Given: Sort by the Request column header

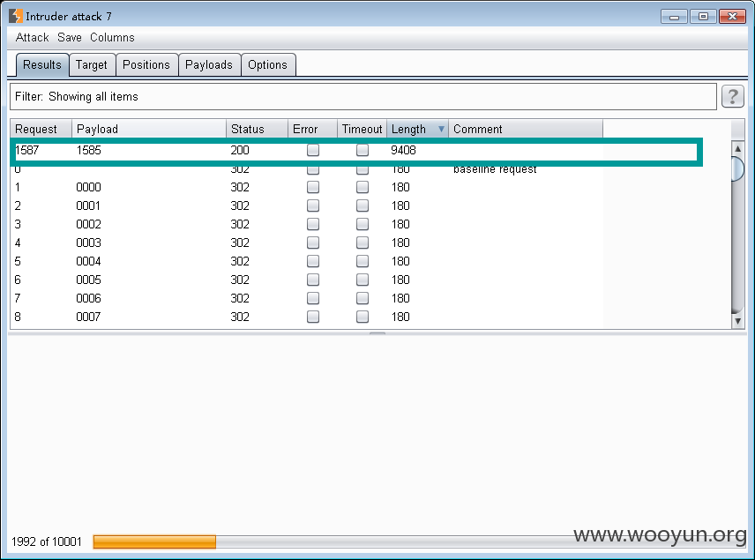Looking at the screenshot, I should click(x=41, y=129).
